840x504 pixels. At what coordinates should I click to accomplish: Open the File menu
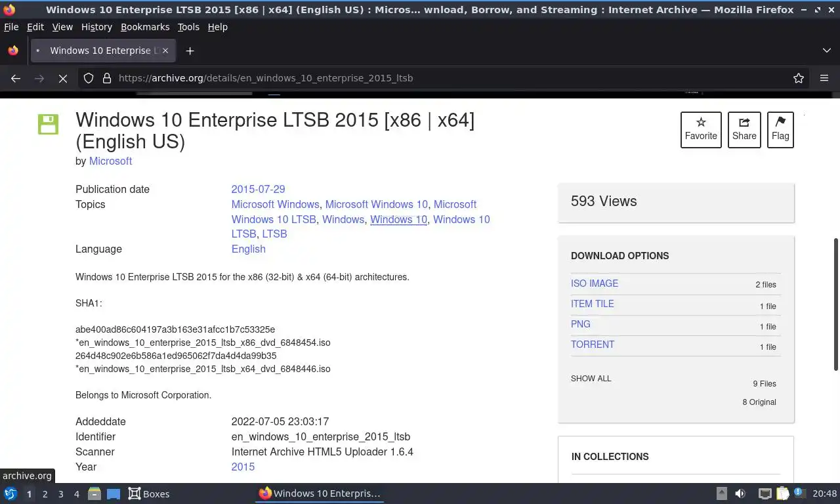[x=11, y=27]
